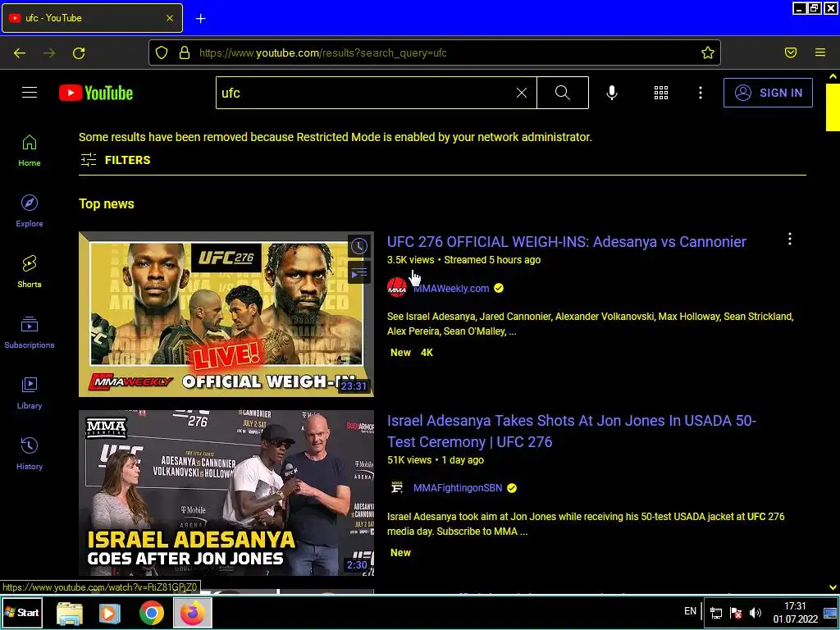This screenshot has width=840, height=630.
Task: Open Library in the sidebar
Action: tap(30, 393)
